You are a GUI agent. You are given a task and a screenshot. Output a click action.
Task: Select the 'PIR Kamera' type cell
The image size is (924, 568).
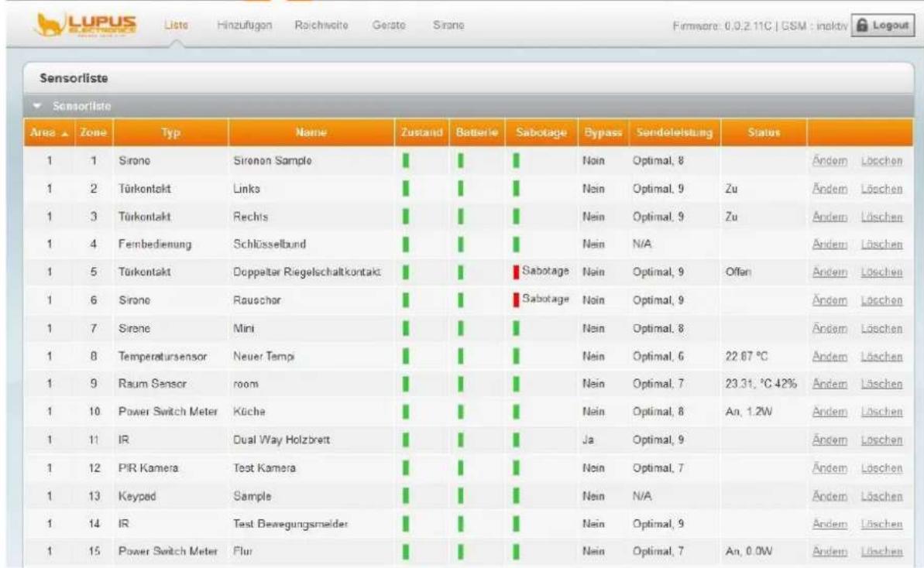click(x=148, y=468)
